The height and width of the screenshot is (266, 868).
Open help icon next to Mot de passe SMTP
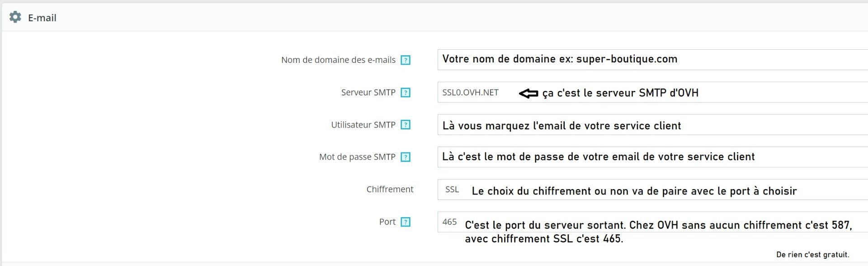click(x=406, y=157)
